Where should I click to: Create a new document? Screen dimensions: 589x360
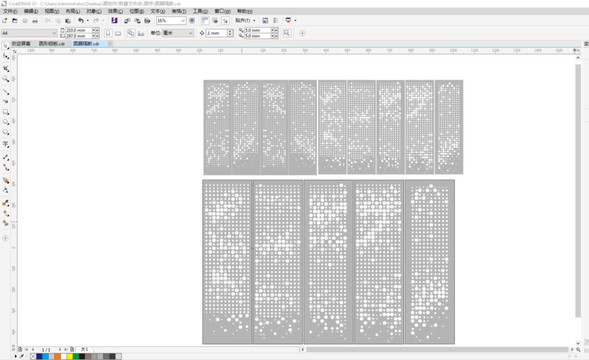(x=5, y=21)
